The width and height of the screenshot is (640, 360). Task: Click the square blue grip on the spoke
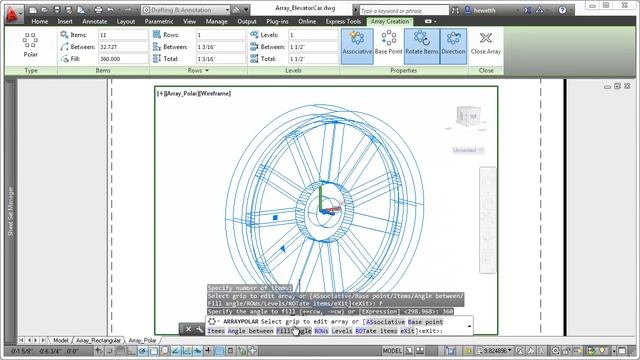(x=275, y=218)
